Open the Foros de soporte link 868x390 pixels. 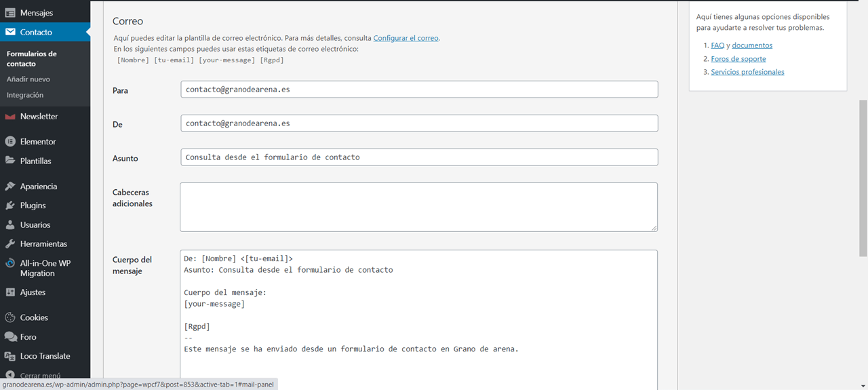pyautogui.click(x=738, y=59)
